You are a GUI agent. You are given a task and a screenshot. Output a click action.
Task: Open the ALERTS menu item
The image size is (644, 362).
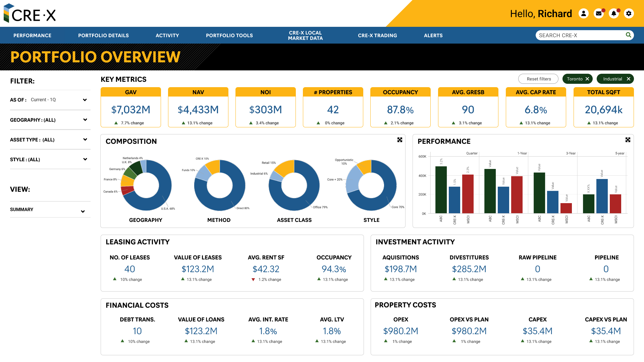(433, 35)
